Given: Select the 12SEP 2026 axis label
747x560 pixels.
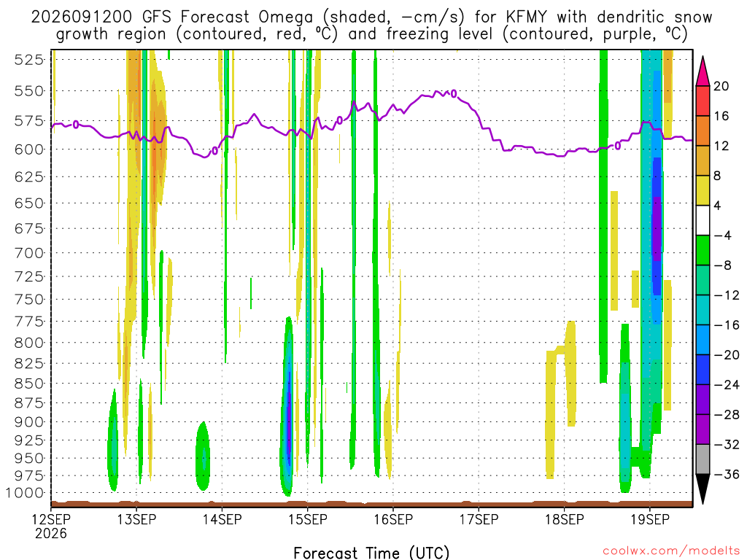Looking at the screenshot, I should point(51,526).
